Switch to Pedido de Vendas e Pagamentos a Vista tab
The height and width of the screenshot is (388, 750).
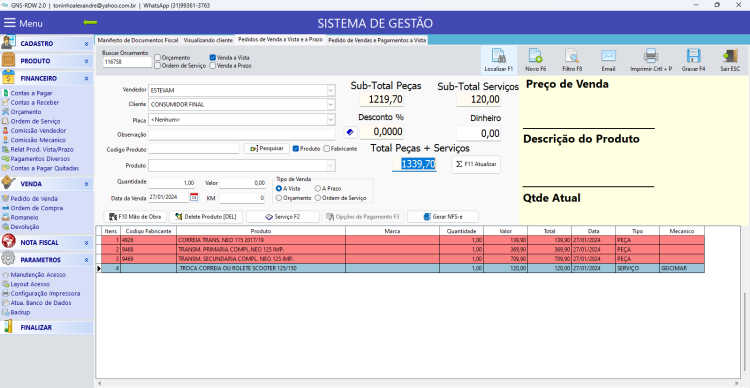tap(377, 41)
